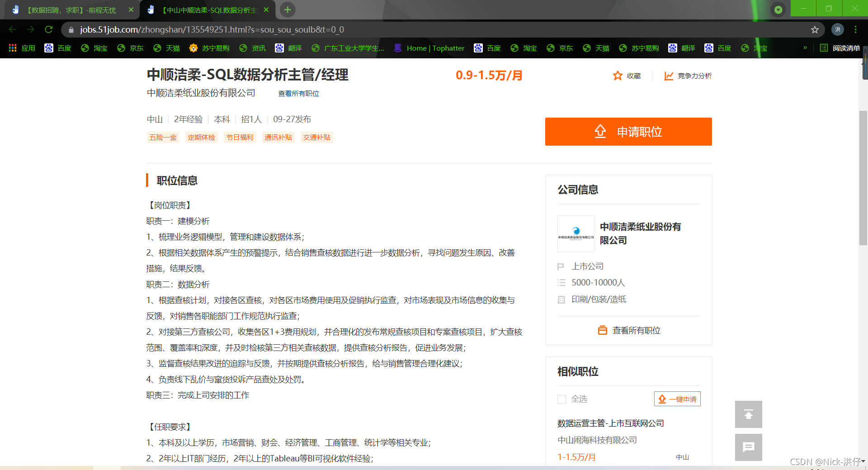Toggle 收藏 to favorite this job
The height and width of the screenshot is (470, 868).
(x=627, y=76)
